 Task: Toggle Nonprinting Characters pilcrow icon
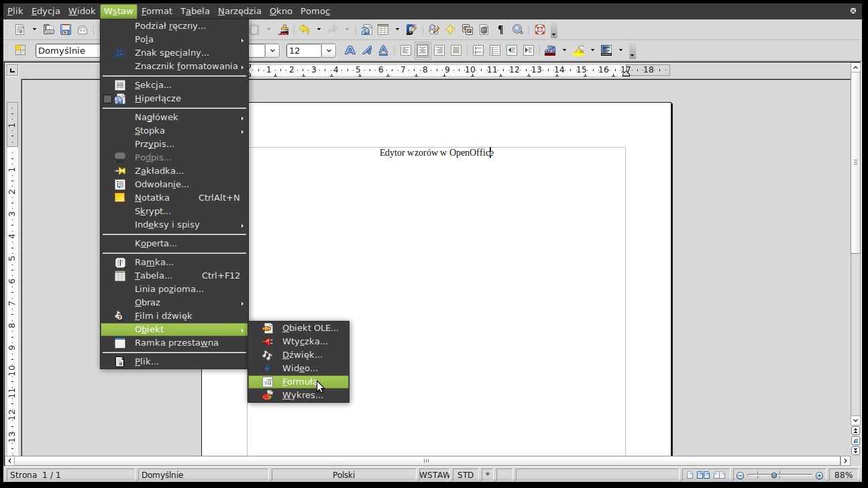[x=500, y=30]
